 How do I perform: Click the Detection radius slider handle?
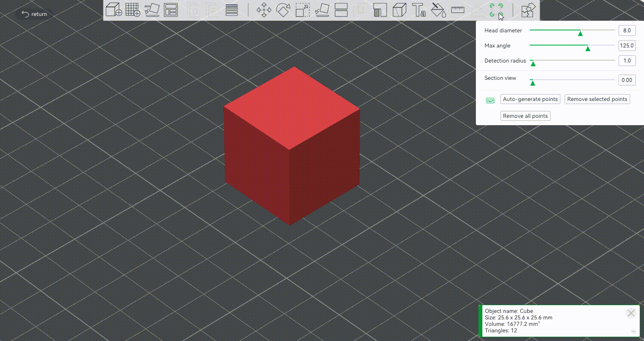pyautogui.click(x=533, y=63)
